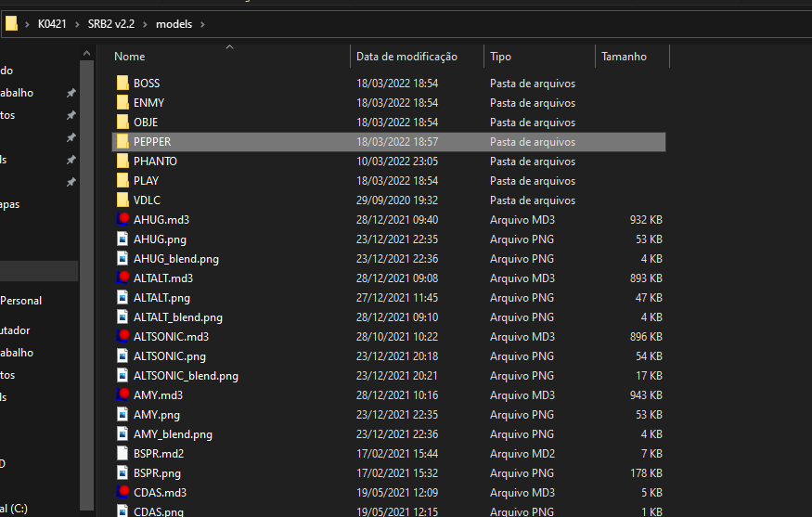Select the OBJE folder name
The height and width of the screenshot is (517, 812).
click(x=146, y=123)
